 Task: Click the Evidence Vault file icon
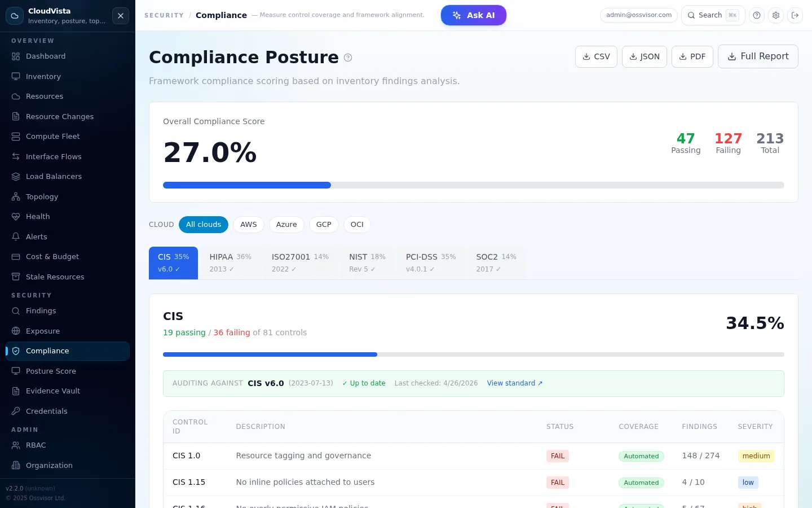[x=16, y=391]
